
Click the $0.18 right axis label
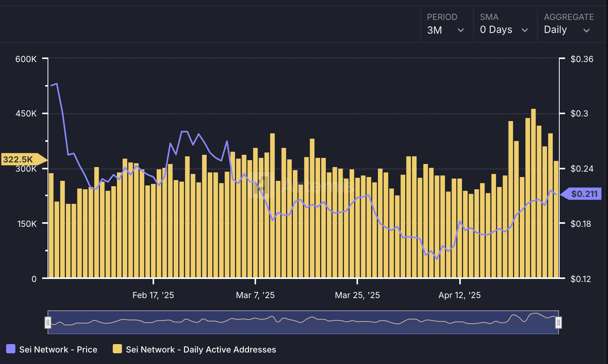581,224
